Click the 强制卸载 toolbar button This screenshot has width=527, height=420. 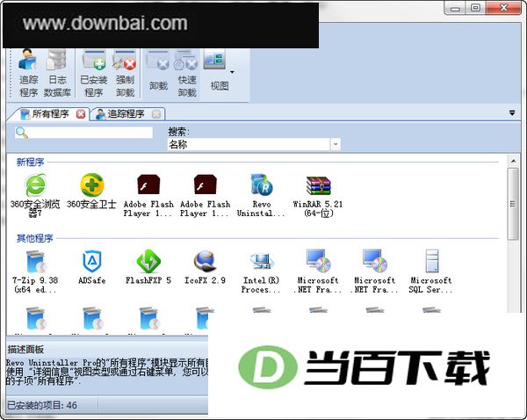point(125,73)
